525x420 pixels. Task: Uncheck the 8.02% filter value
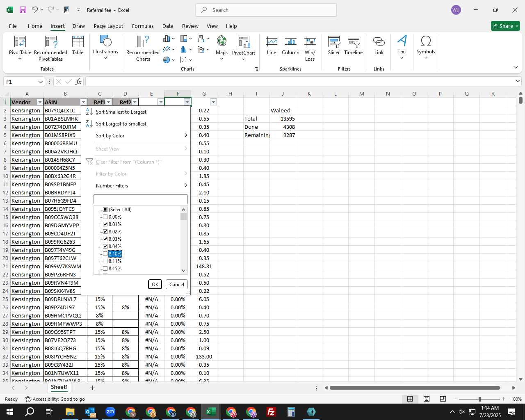click(x=105, y=232)
